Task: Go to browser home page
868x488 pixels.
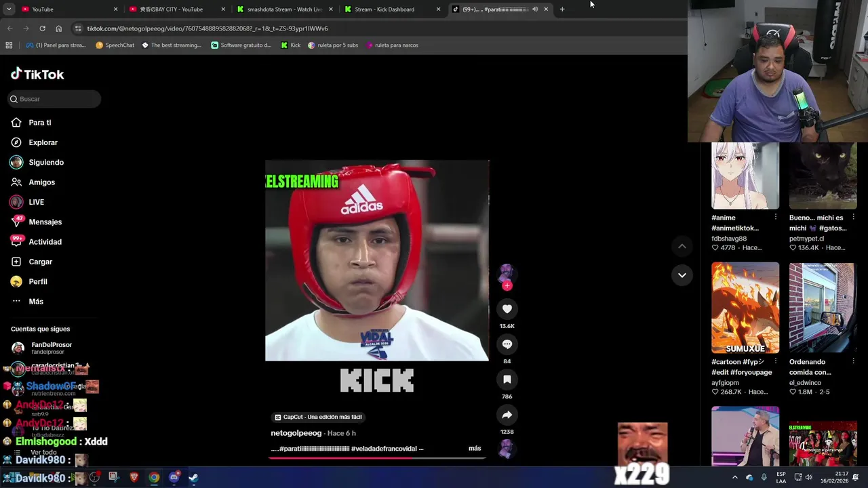Action: click(58, 28)
